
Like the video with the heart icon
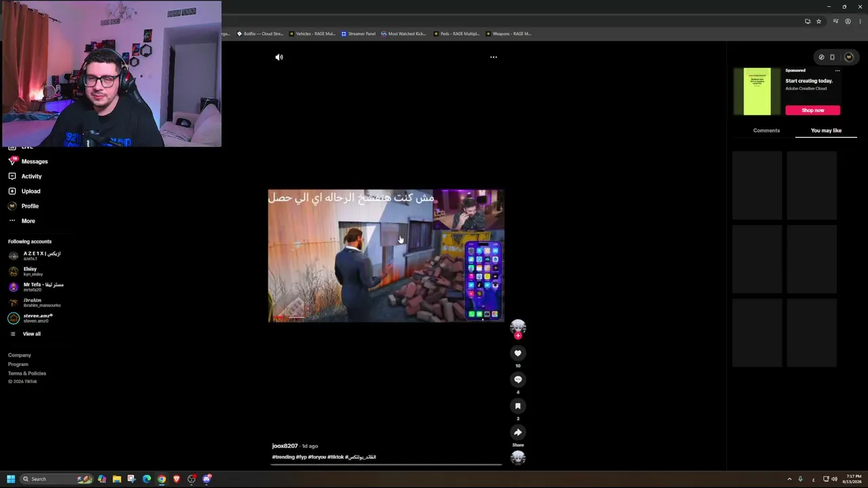(x=518, y=353)
